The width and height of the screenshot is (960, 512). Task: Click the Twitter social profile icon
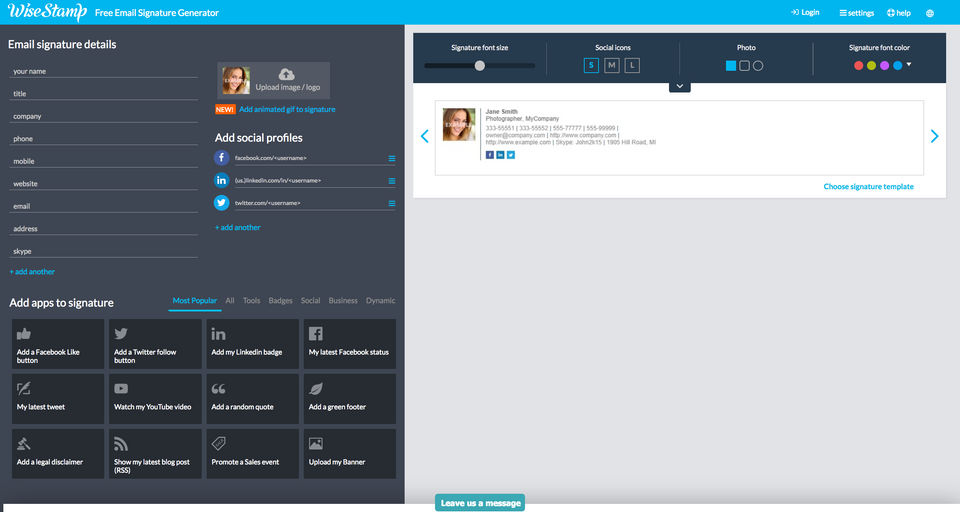coord(222,203)
